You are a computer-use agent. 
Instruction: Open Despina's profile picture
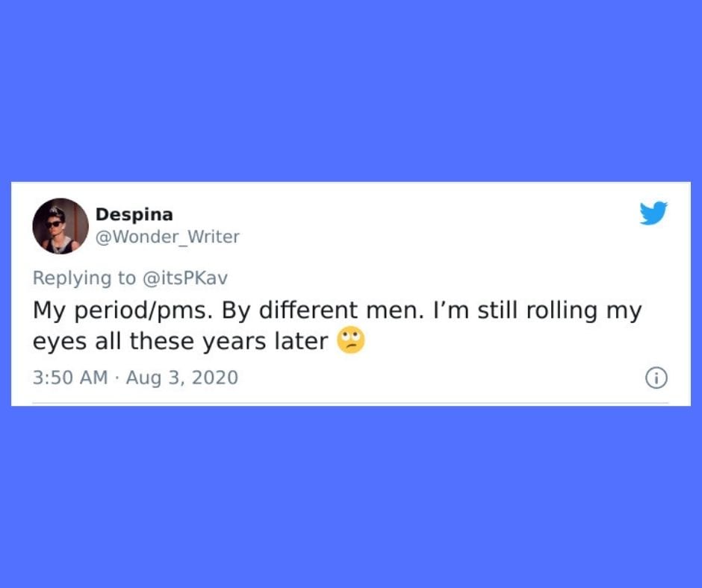pyautogui.click(x=60, y=226)
